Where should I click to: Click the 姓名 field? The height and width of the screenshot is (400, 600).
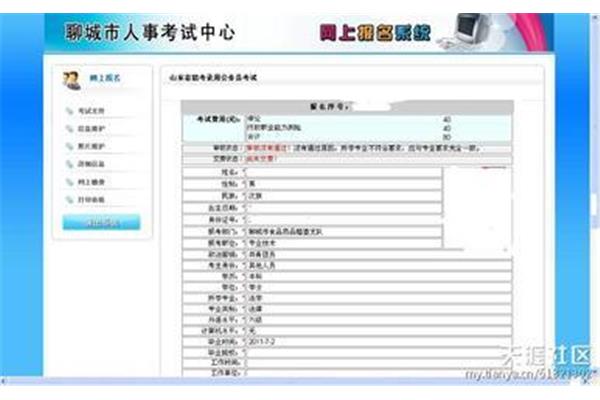(x=344, y=173)
